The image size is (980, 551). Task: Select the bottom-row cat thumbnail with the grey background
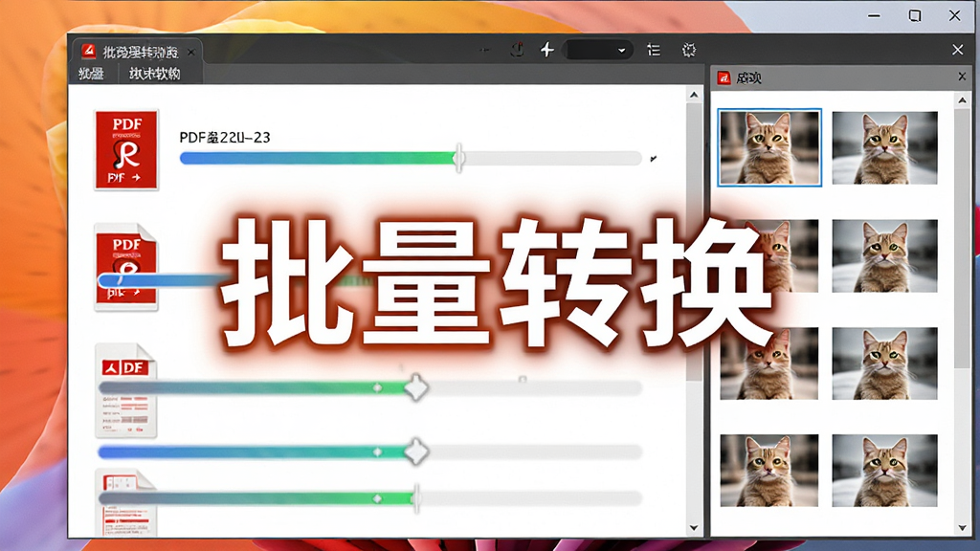point(884,470)
